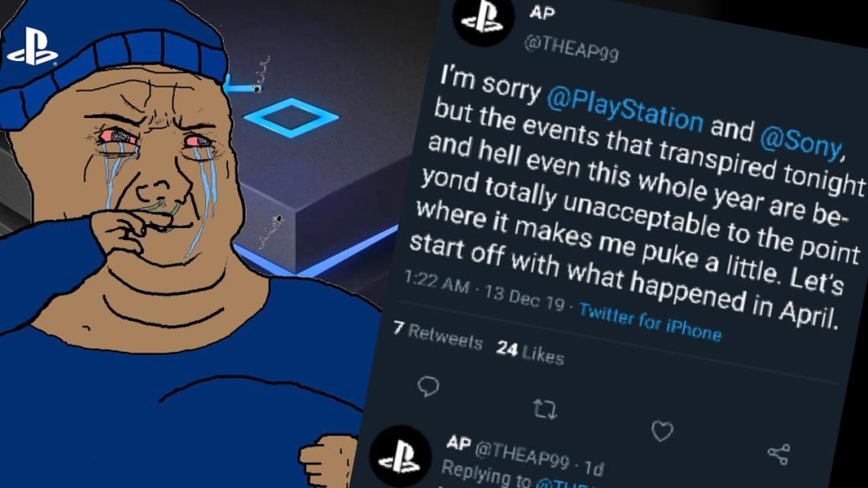This screenshot has height=488, width=868.
Task: Click the 13 Dec 19 date
Action: point(525,298)
